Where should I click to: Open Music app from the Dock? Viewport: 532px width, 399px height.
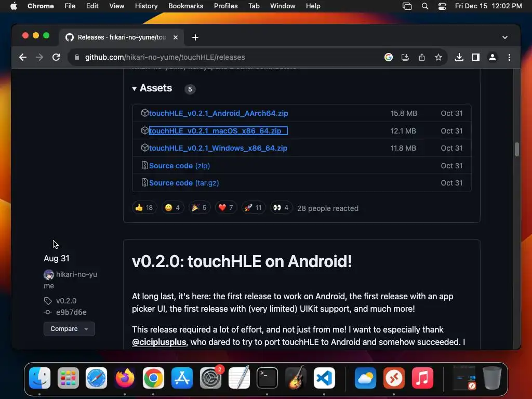click(422, 378)
